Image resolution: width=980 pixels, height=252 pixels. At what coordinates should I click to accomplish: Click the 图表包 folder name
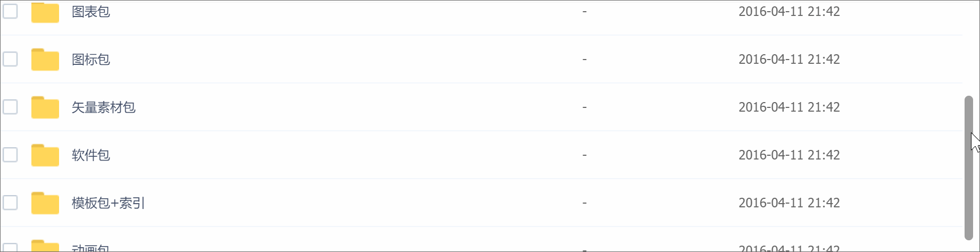pos(91,12)
